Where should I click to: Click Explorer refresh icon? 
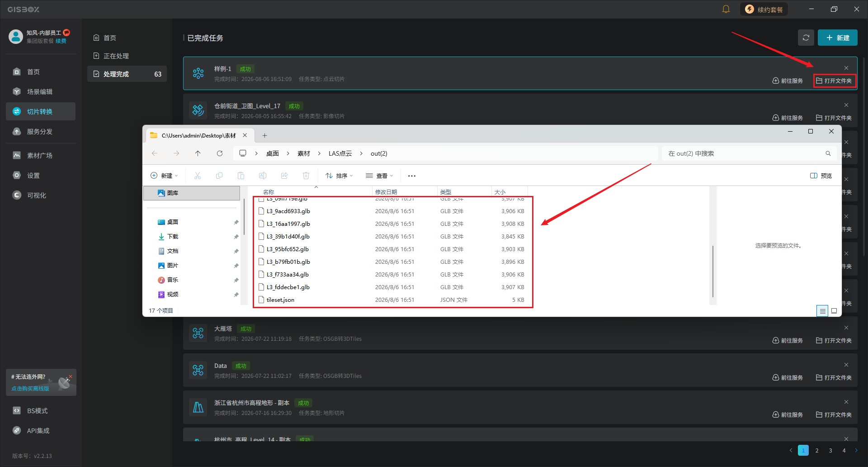coord(220,153)
